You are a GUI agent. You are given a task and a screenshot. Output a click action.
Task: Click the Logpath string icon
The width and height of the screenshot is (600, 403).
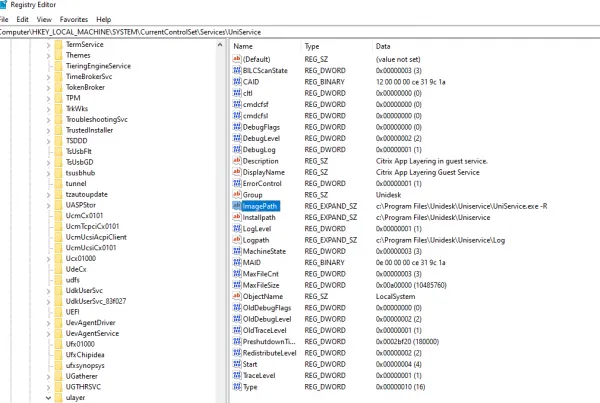[x=237, y=240]
